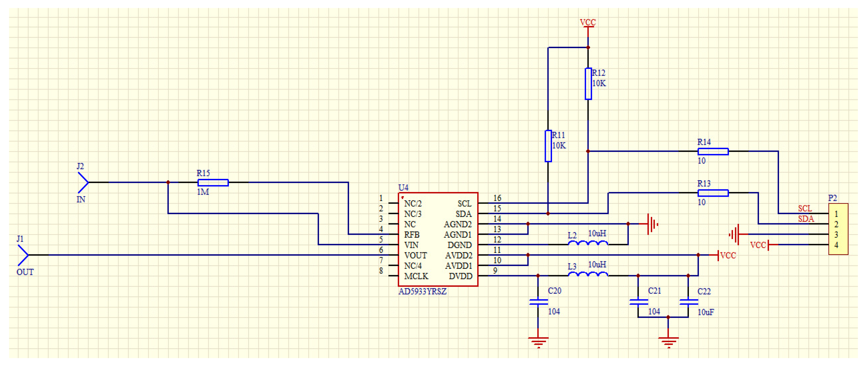Screen dimensions: 868x369
Task: Click inductor L3 10uH coil
Action: point(588,274)
